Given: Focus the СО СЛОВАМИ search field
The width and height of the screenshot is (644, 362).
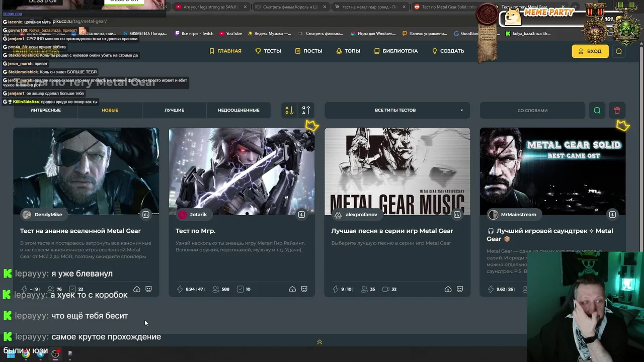Looking at the screenshot, I should [x=532, y=110].
